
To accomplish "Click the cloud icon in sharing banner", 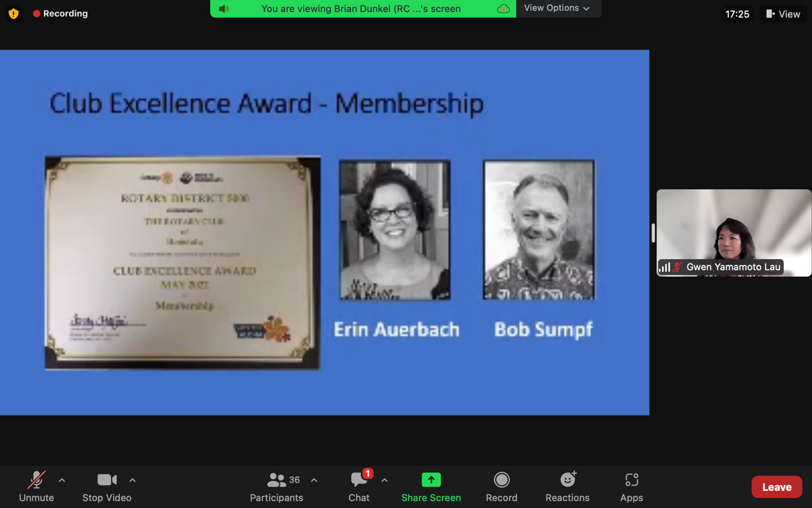I will [503, 9].
